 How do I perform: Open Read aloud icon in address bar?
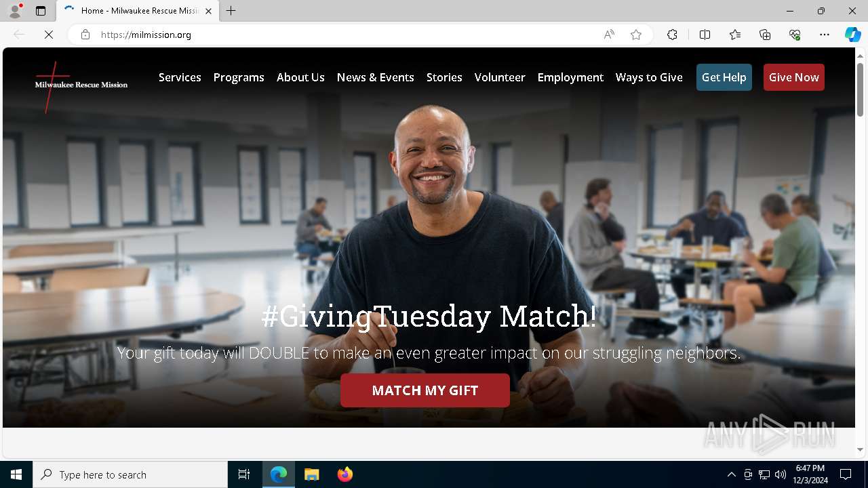(609, 35)
